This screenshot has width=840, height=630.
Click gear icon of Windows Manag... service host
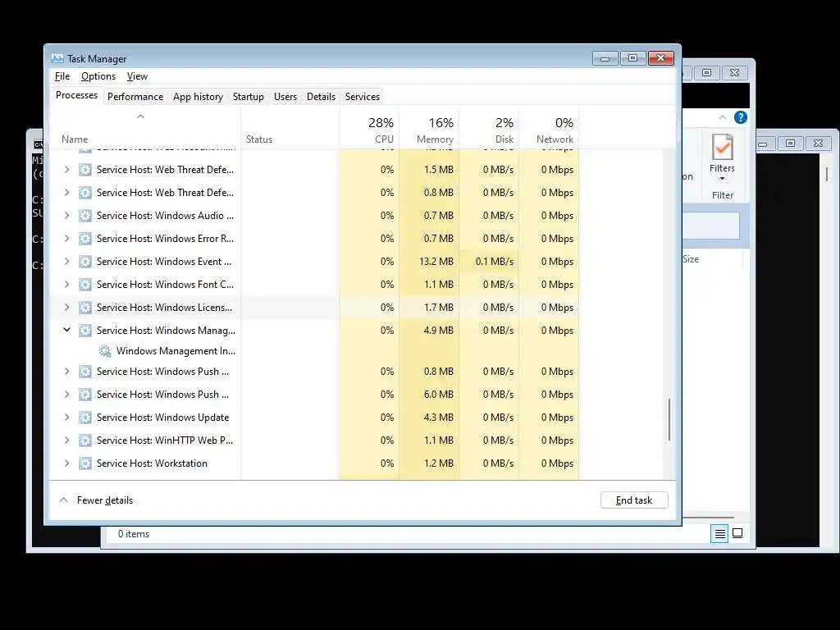pyautogui.click(x=85, y=331)
